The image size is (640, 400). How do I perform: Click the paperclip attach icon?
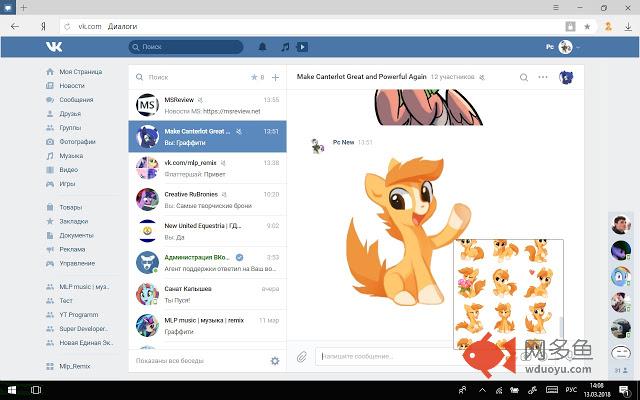click(x=302, y=357)
